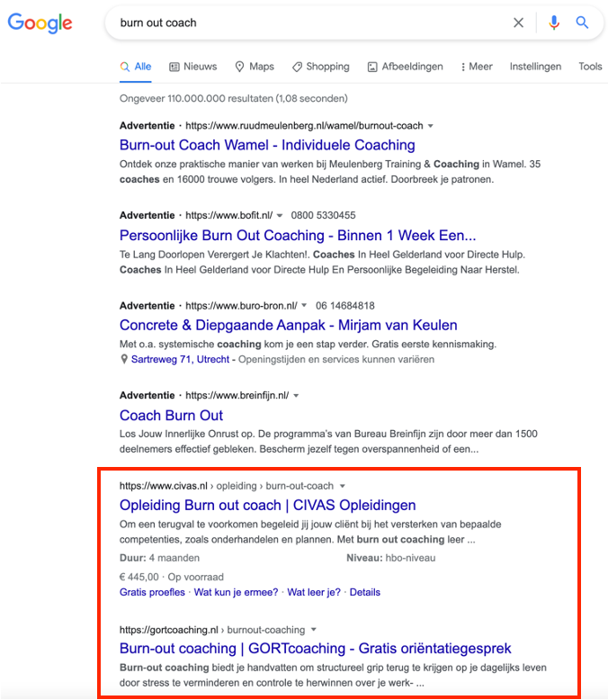Open Instellingen
This screenshot has width=608, height=700.
(535, 67)
